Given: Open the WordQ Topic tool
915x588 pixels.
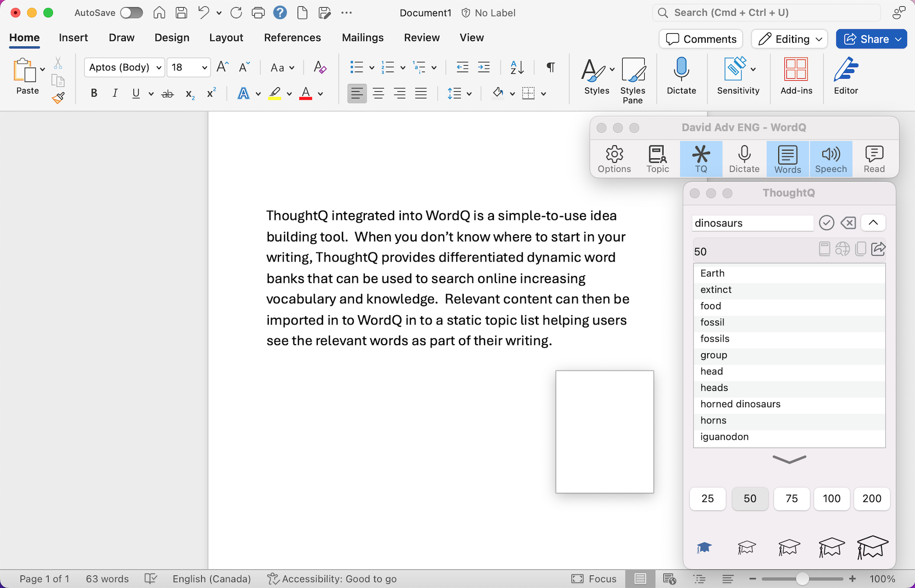Looking at the screenshot, I should 657,159.
